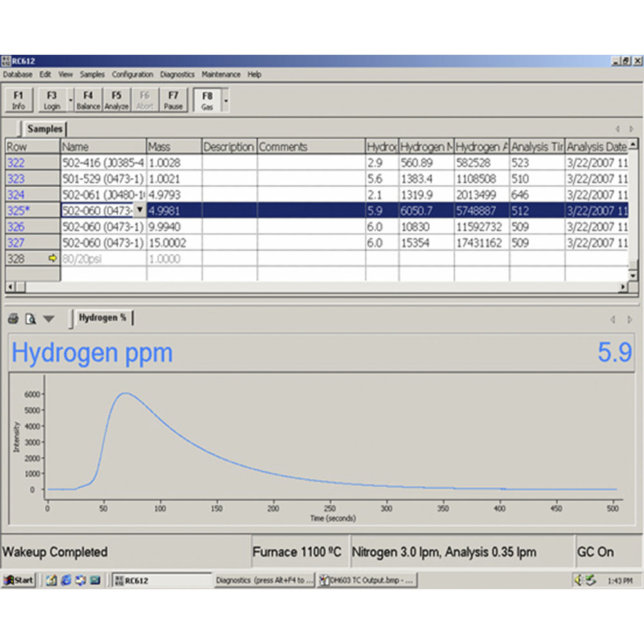Open the Diagnostics menu
The height and width of the screenshot is (644, 644).
pyautogui.click(x=177, y=74)
